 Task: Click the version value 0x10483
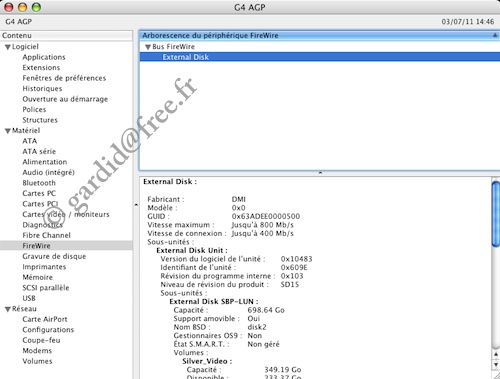pos(296,259)
